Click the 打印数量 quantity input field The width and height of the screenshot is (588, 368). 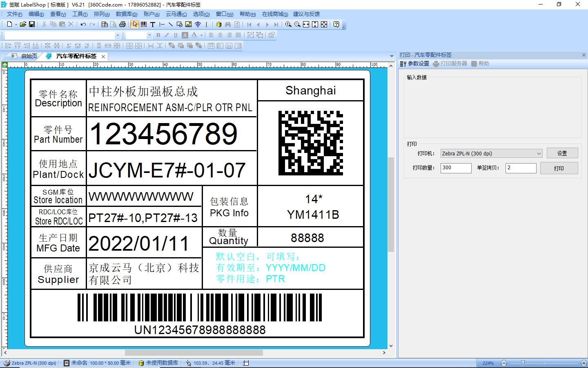pyautogui.click(x=455, y=168)
